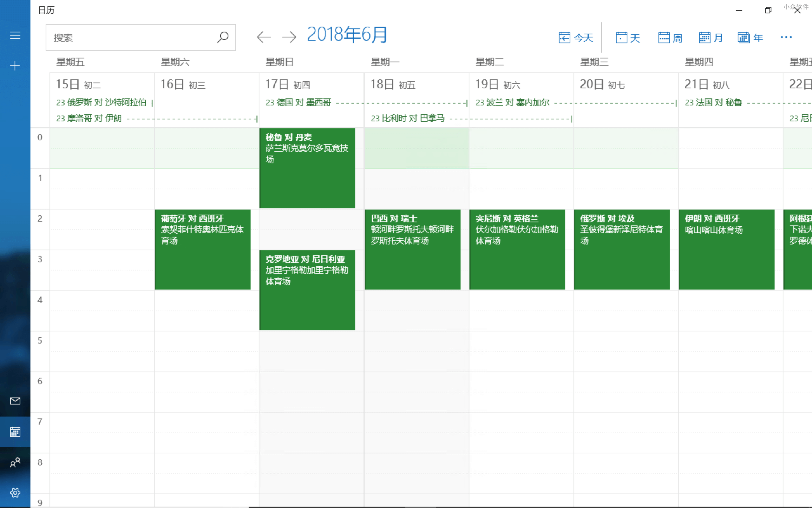The image size is (812, 508).
Task: Switch to 天 day view
Action: point(628,38)
